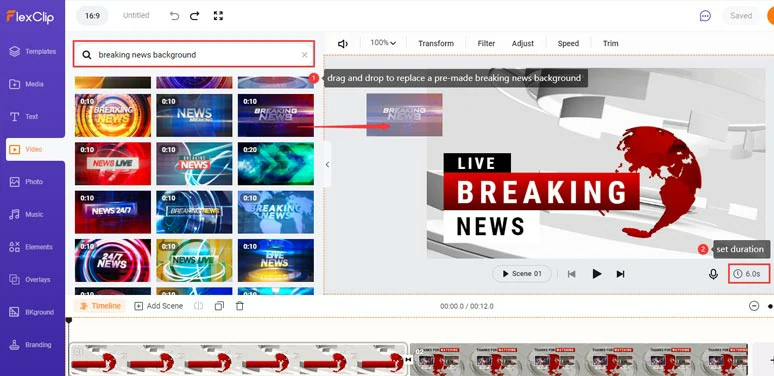774x376 pixels.
Task: Select the NEWS LIVE red video thumbnail
Action: click(113, 164)
